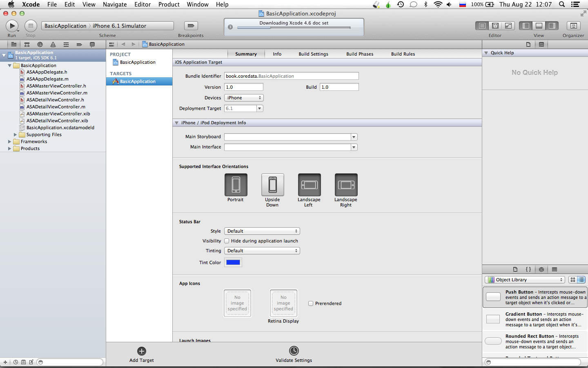
Task: Show the File inspector in utilities
Action: 528,45
